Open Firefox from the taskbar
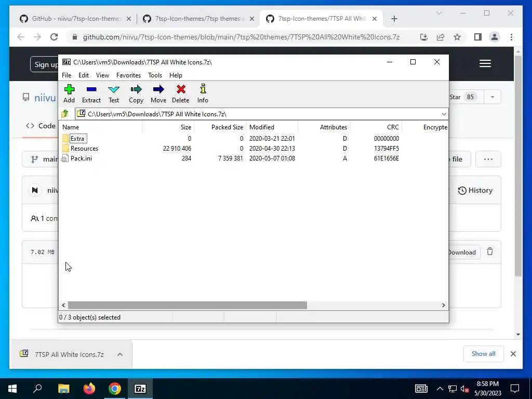The height and width of the screenshot is (399, 532). (x=89, y=389)
